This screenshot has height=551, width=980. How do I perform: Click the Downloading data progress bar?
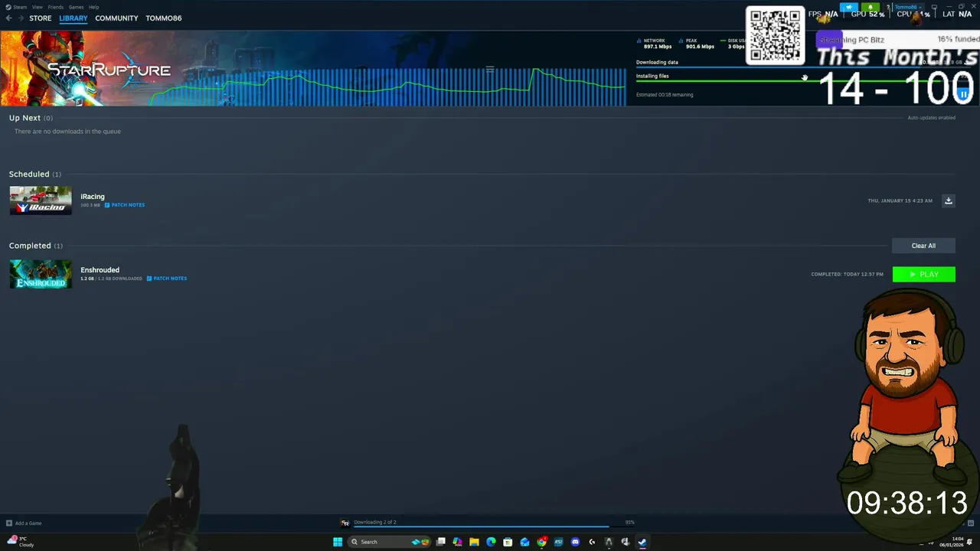tap(804, 67)
